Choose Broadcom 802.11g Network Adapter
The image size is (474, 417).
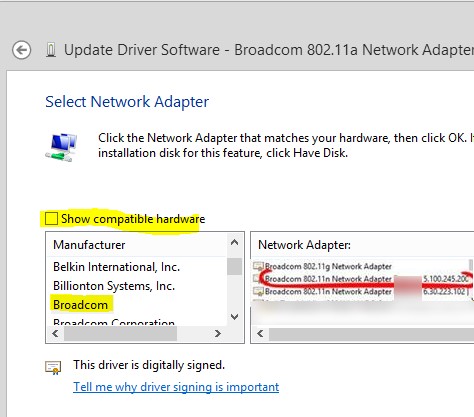328,266
